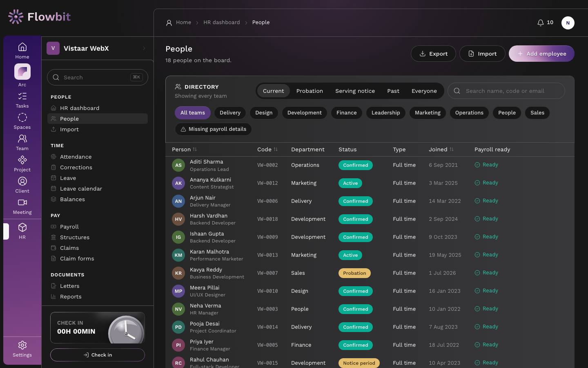Screen dimensions: 588x368
Task: Filter directory by Design team
Action: [264, 113]
